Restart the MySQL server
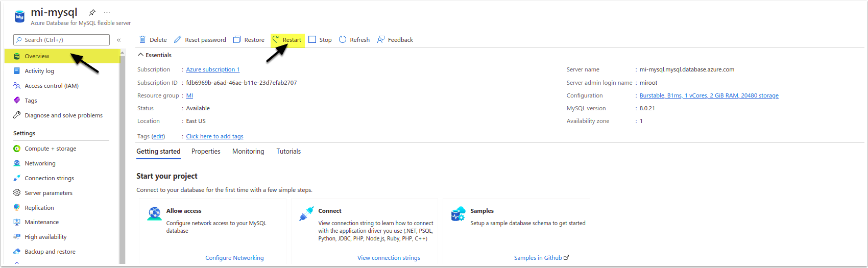Viewport: 868px width, 268px height. tap(287, 40)
